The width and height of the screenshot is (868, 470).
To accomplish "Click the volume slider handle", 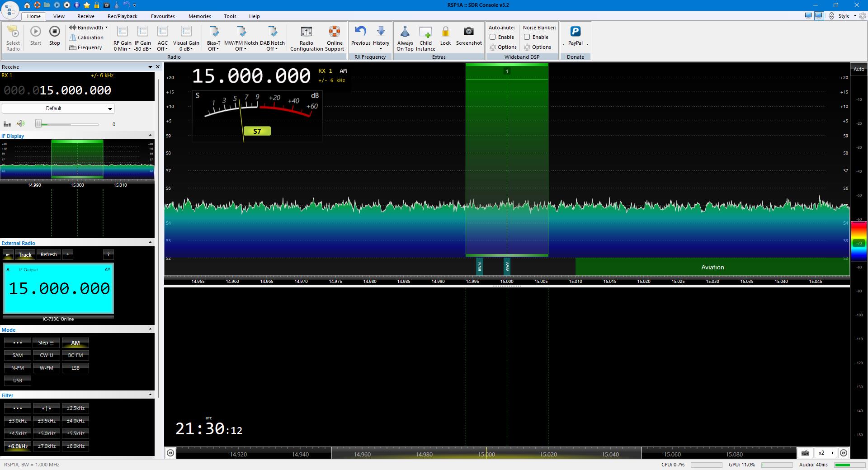I will tap(39, 124).
